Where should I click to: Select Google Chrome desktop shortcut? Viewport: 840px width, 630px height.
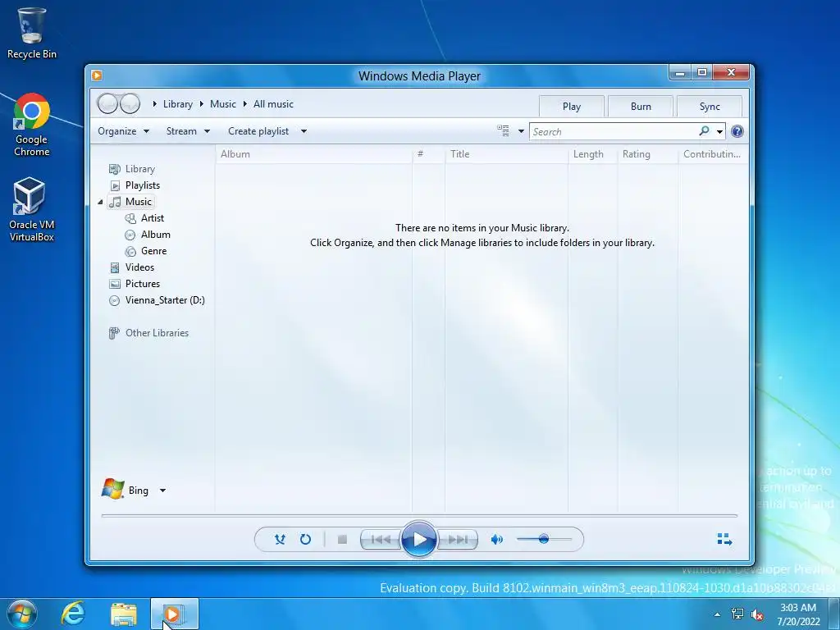(32, 126)
